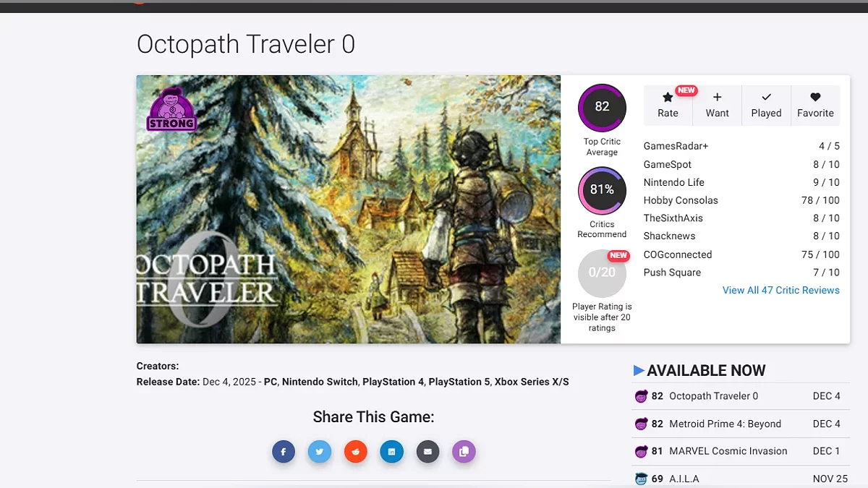The height and width of the screenshot is (488, 868).
Task: Open the Nintendo Switch platform link
Action: 320,382
